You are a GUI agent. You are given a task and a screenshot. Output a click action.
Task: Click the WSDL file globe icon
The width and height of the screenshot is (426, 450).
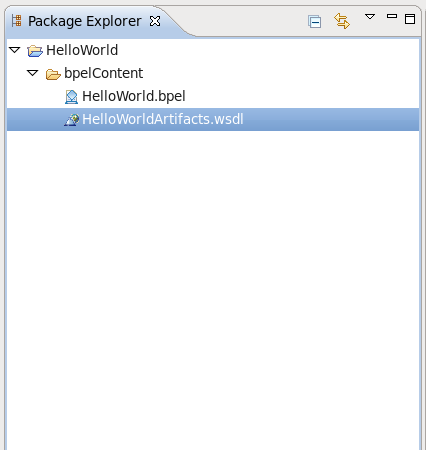coord(72,120)
